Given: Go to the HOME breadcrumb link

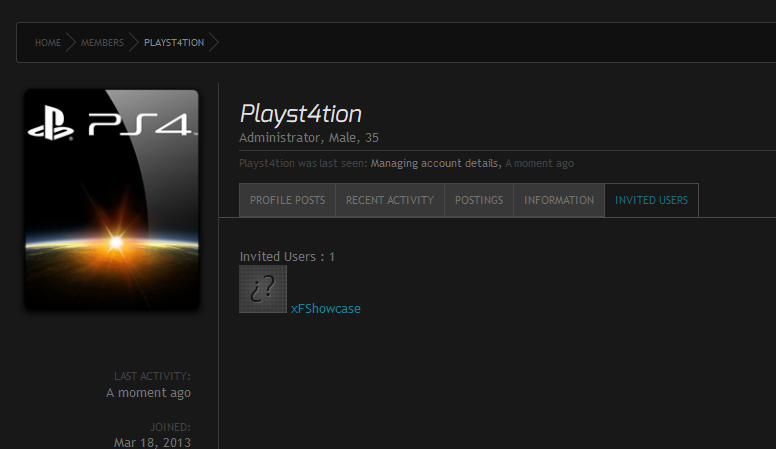Looking at the screenshot, I should point(48,43).
